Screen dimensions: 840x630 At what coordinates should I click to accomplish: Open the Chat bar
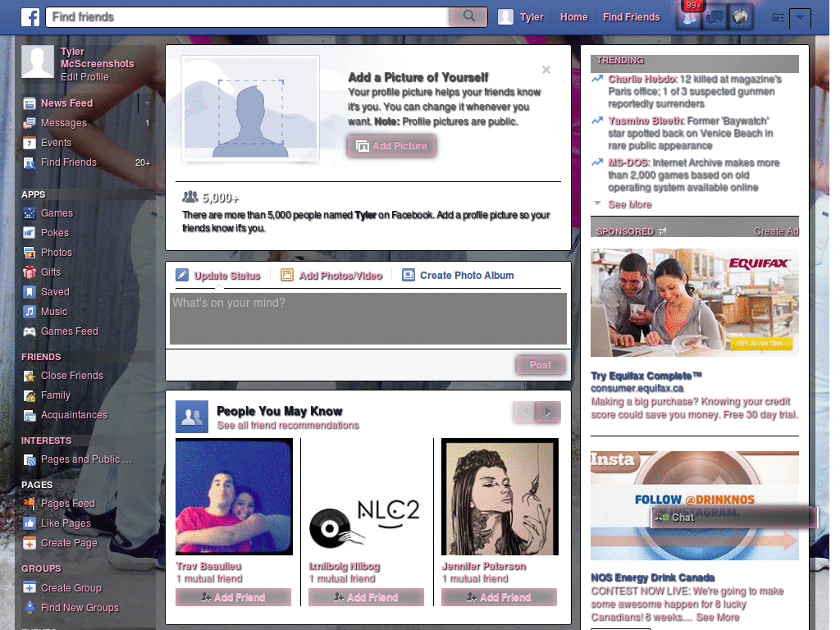click(734, 518)
